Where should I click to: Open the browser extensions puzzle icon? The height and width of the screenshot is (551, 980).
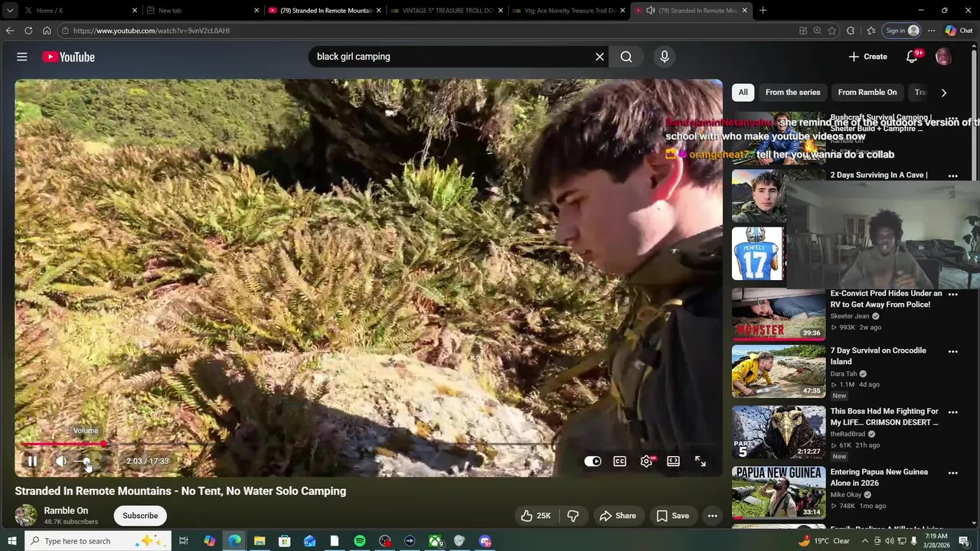[x=851, y=31]
